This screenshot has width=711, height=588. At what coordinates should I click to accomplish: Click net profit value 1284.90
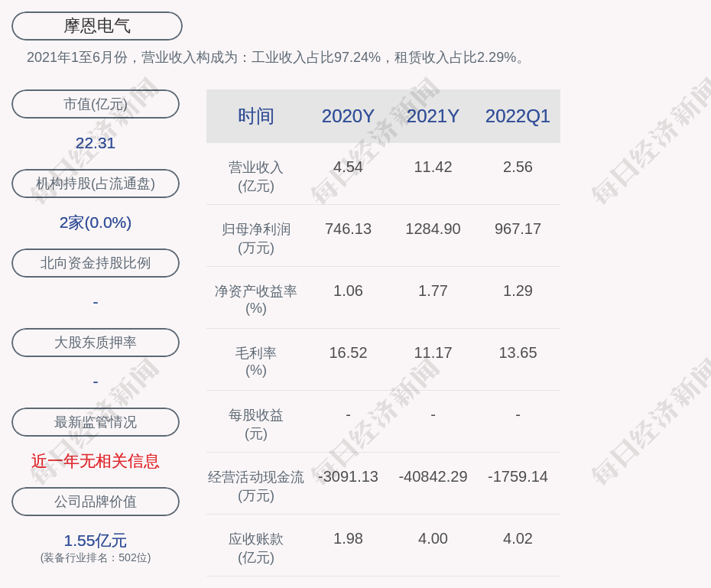tap(433, 229)
